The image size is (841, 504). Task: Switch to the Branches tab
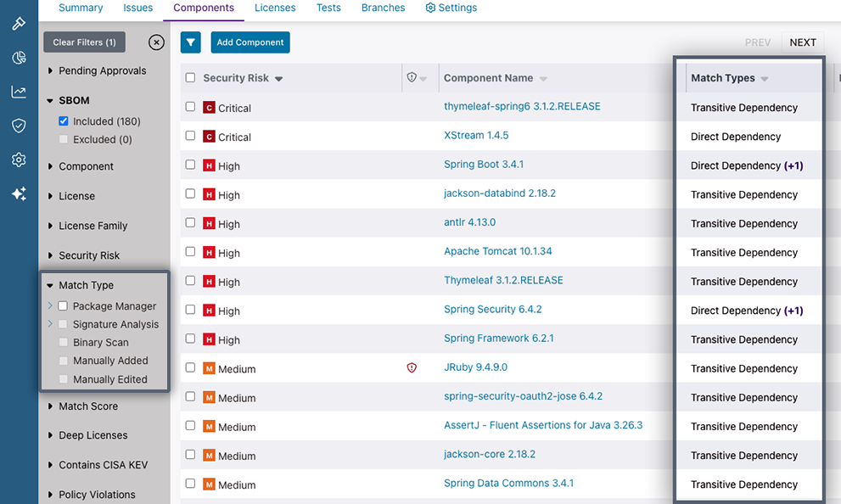pyautogui.click(x=383, y=8)
